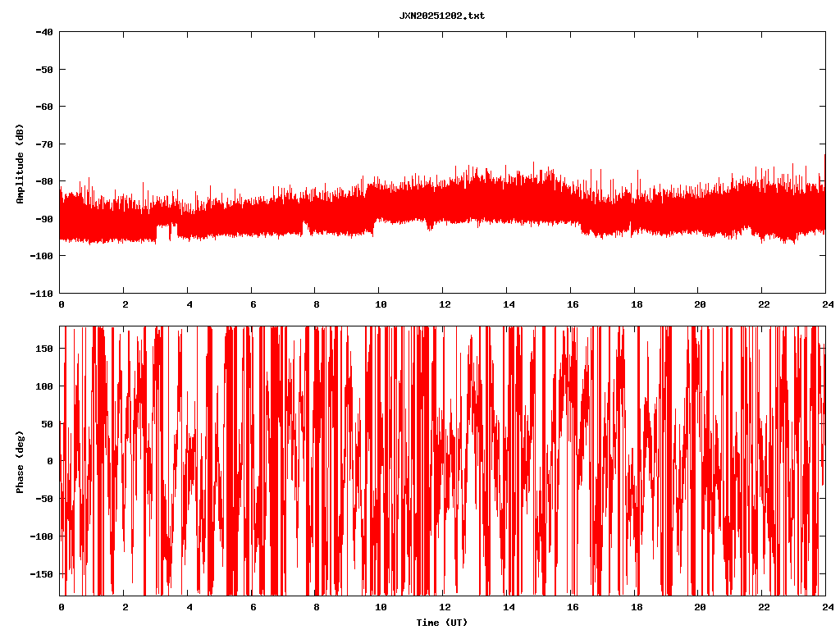Pick hour 2 on amplitude plot time axis
Screen dimensions: 840x630
pos(125,304)
